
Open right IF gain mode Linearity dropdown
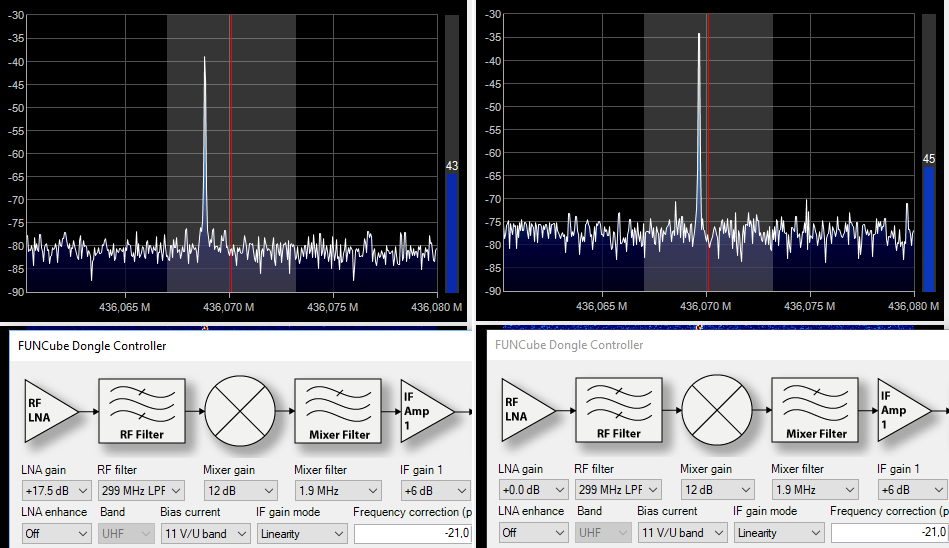[778, 532]
